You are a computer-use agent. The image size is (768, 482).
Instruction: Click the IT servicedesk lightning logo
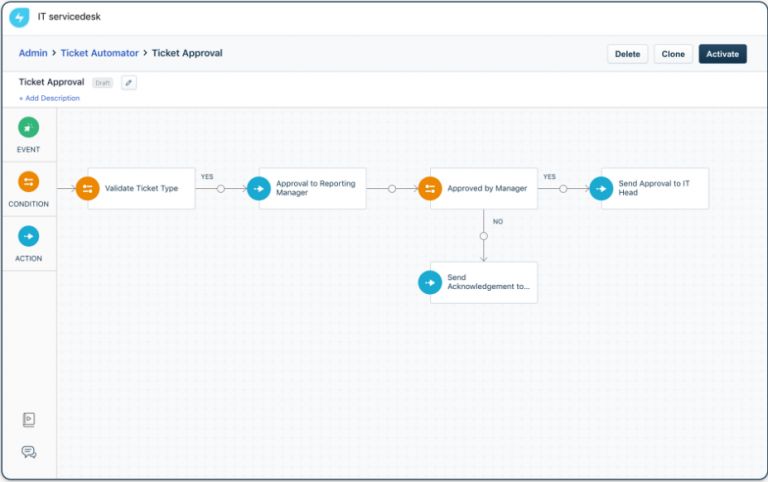click(x=19, y=17)
